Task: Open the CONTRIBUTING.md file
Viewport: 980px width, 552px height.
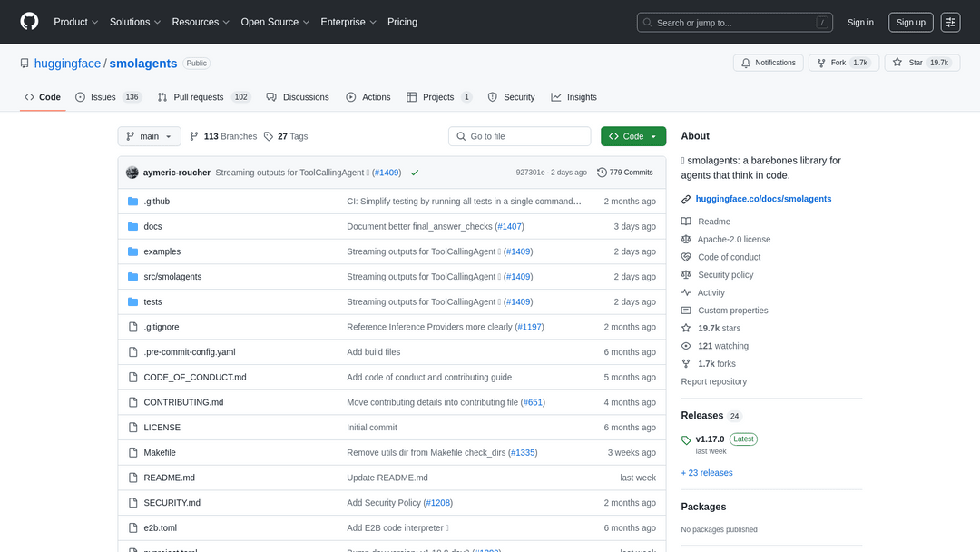Action: (183, 402)
